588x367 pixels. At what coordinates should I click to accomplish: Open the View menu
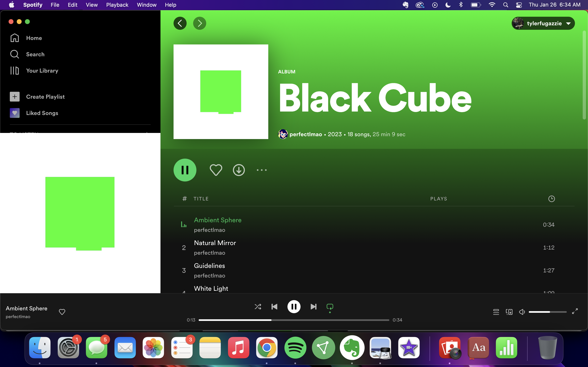(92, 5)
